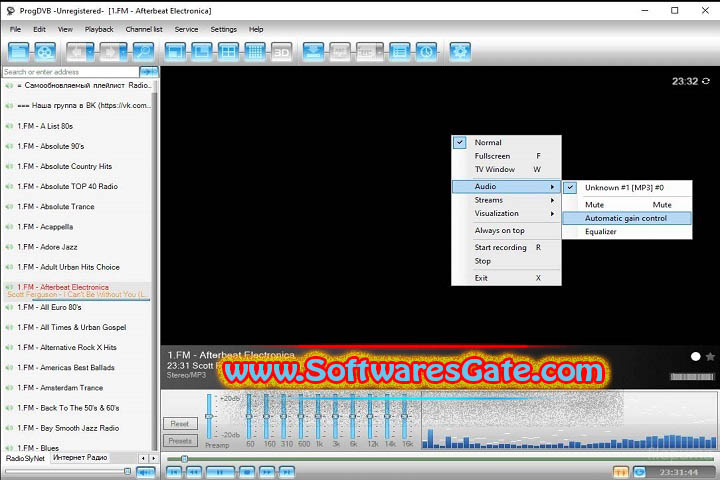Open dropdown arrow on next channel button
The width and height of the screenshot is (720, 480).
click(x=124, y=52)
